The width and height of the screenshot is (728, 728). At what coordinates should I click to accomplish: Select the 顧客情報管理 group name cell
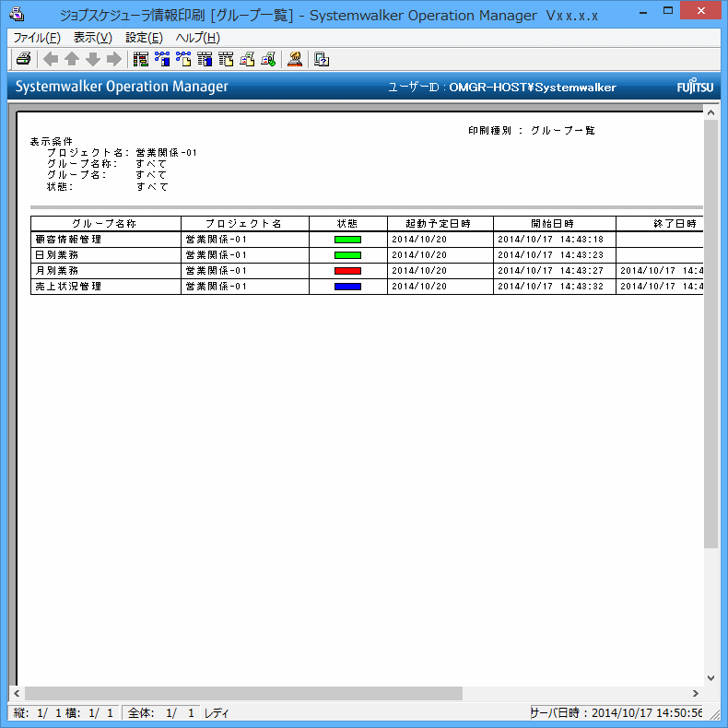[x=105, y=240]
